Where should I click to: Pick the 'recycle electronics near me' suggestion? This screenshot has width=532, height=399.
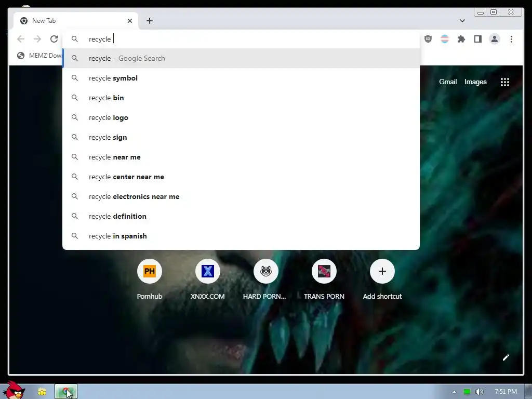[x=241, y=196]
